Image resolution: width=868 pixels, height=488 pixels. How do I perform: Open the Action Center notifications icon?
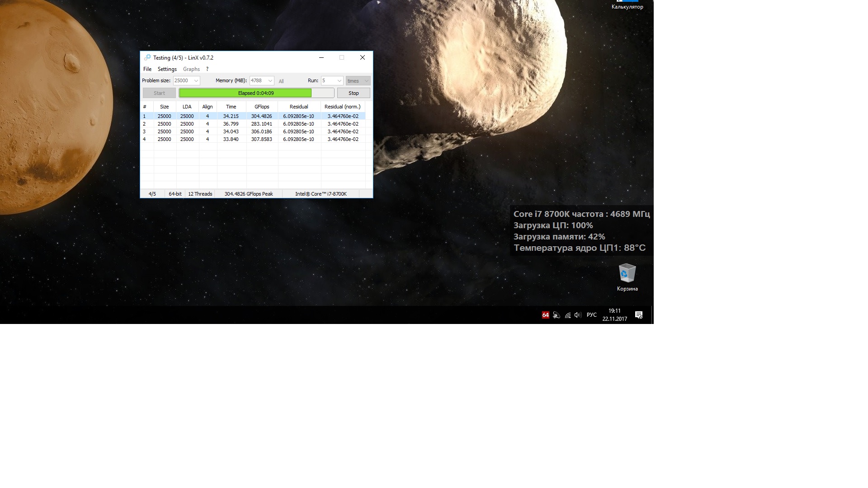(639, 315)
